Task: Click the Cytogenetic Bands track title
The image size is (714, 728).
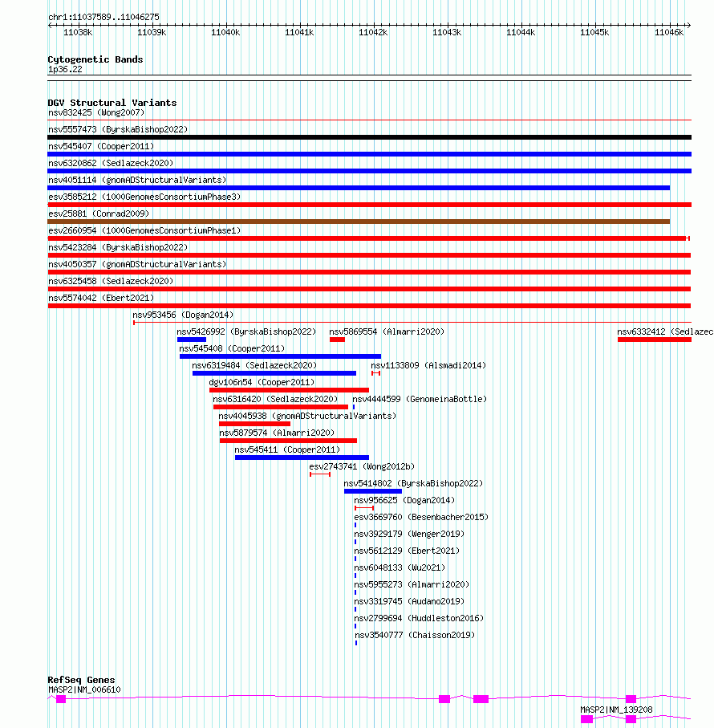Action: 95,59
